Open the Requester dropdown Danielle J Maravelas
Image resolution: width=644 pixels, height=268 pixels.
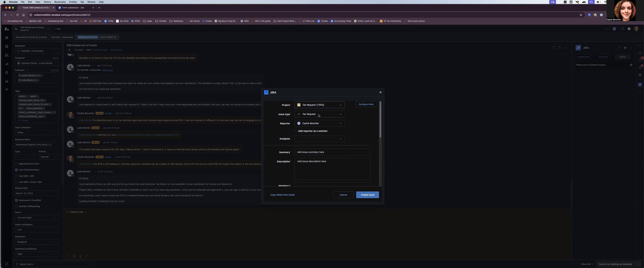pos(37,51)
